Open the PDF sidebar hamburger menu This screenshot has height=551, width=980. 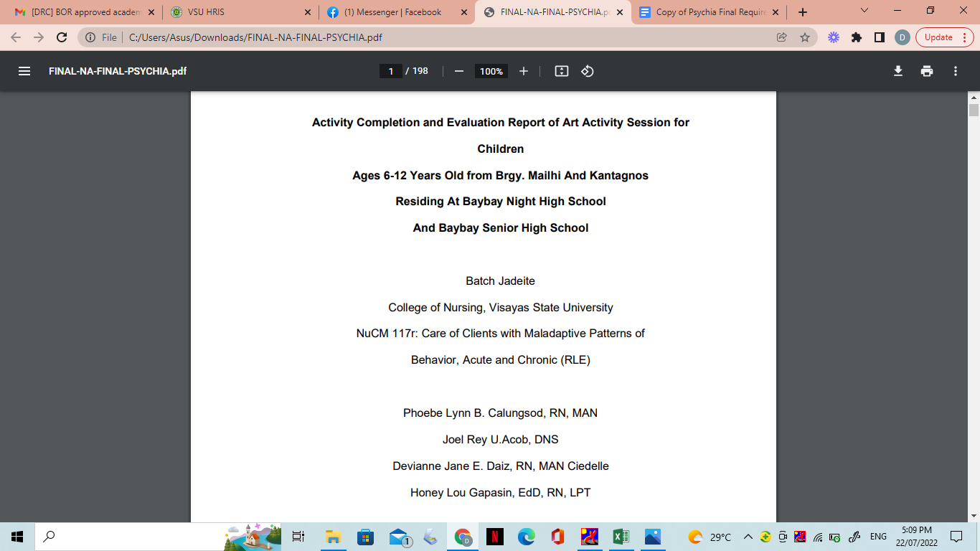pos(24,71)
